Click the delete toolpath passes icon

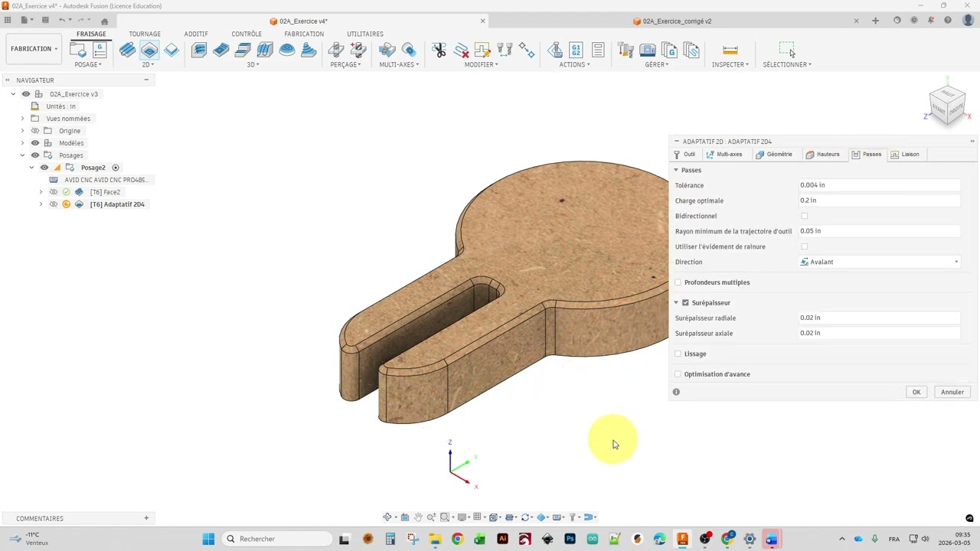point(461,50)
